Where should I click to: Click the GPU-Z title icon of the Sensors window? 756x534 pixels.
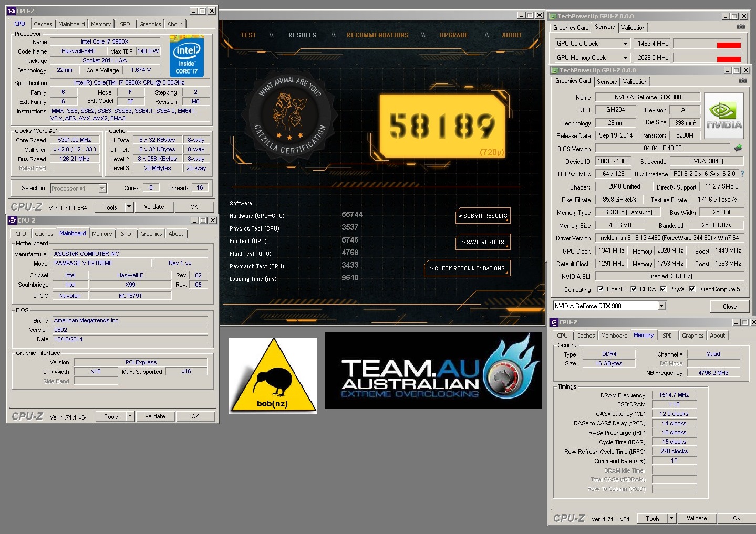pyautogui.click(x=552, y=16)
